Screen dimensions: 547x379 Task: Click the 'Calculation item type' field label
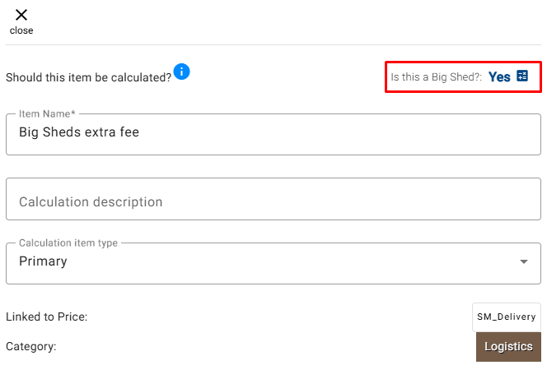click(x=68, y=243)
